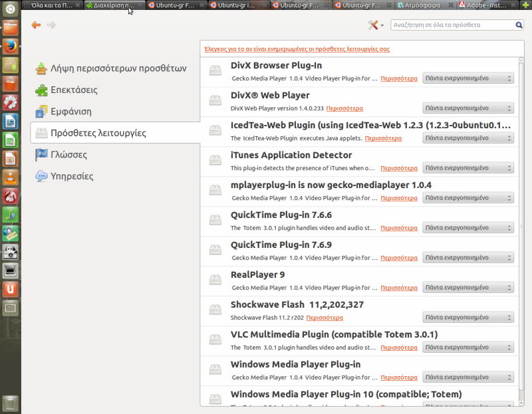532x414 pixels.
Task: Click RealPlayer 9 lego icon
Action: pos(215,280)
